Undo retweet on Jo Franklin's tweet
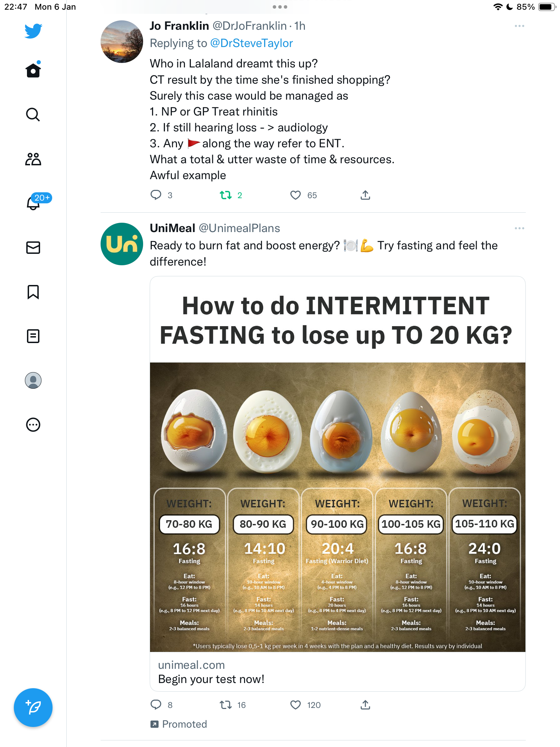560x747 pixels. pyautogui.click(x=226, y=195)
